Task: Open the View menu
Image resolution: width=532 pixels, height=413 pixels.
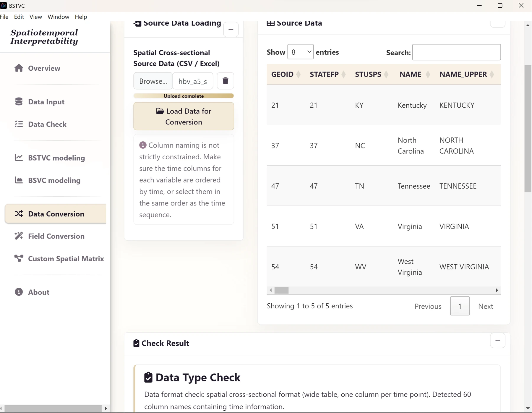Action: [35, 17]
